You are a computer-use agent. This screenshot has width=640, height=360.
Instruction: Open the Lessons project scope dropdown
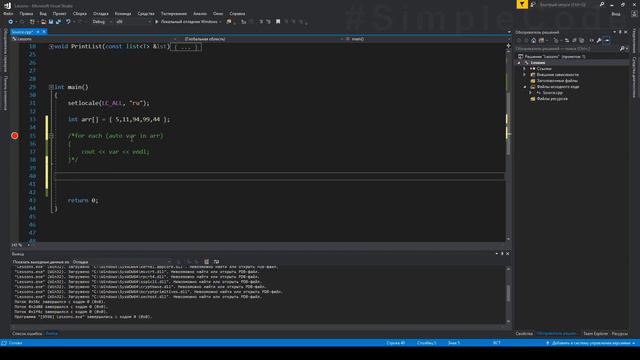pyautogui.click(x=95, y=39)
